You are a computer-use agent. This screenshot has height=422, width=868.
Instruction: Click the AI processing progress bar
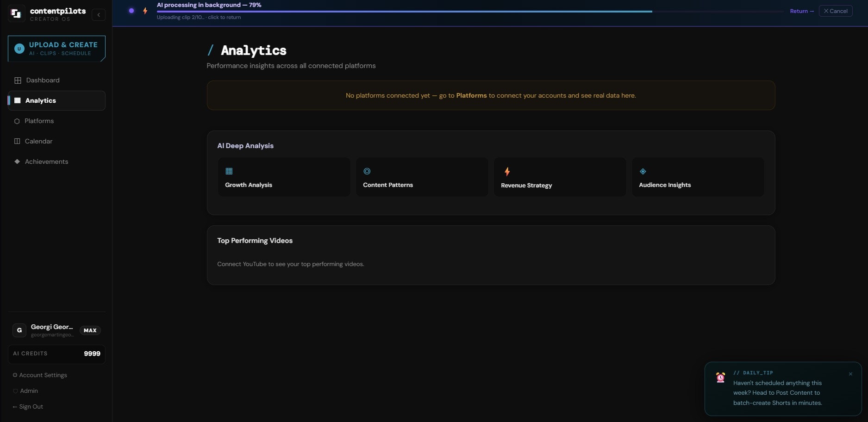pyautogui.click(x=470, y=11)
